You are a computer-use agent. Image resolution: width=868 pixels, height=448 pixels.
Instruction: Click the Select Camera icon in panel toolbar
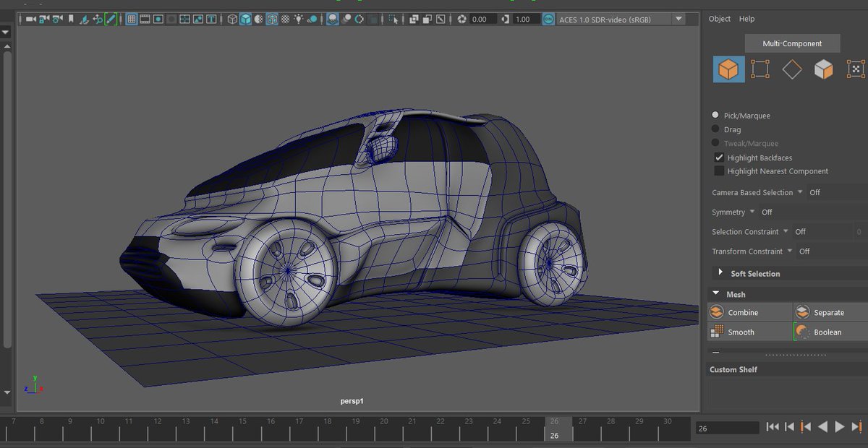pos(30,20)
